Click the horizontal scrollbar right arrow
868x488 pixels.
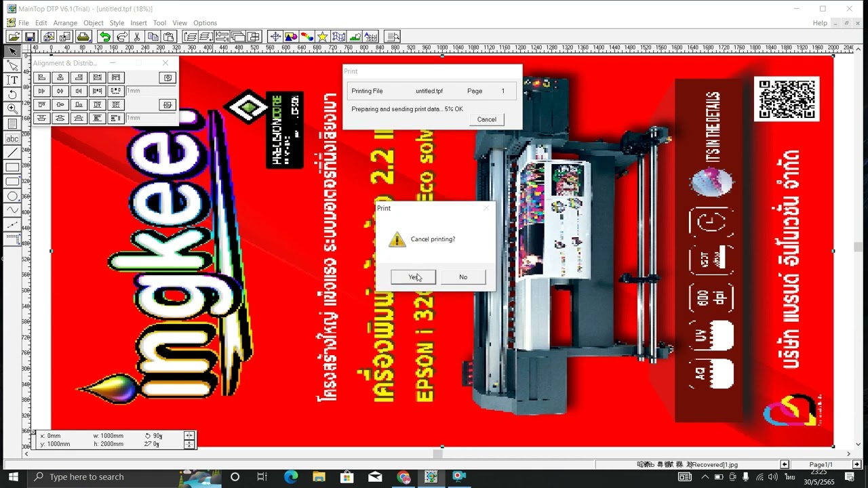pos(848,453)
